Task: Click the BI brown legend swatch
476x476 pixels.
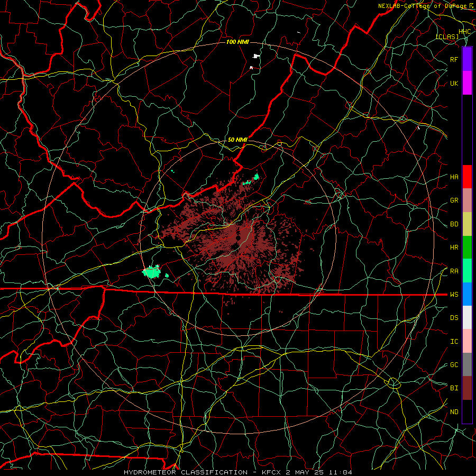Action: pos(467,388)
